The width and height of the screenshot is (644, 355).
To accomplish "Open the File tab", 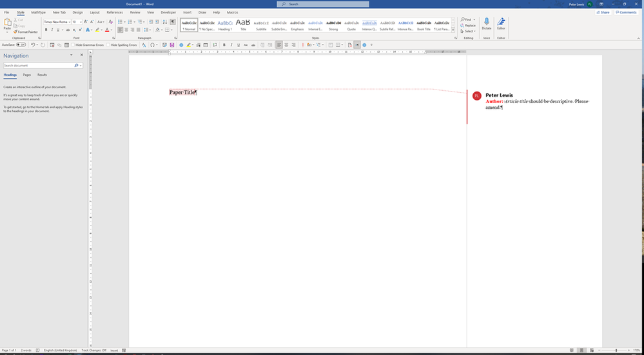I will pyautogui.click(x=6, y=12).
